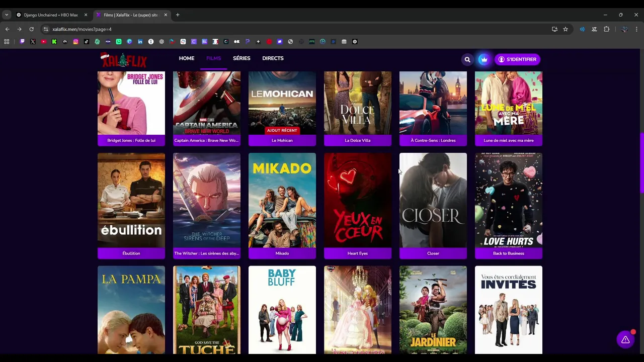This screenshot has height=362, width=644.
Task: Open the Heart Eyes title link
Action: [x=358, y=253]
